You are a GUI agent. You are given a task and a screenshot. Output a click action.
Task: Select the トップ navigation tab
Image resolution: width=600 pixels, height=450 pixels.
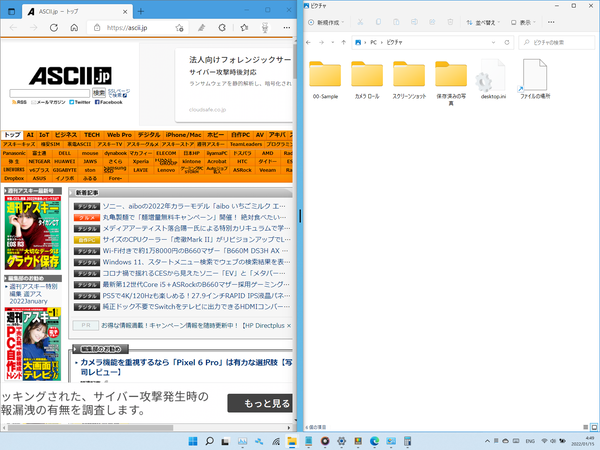12,135
